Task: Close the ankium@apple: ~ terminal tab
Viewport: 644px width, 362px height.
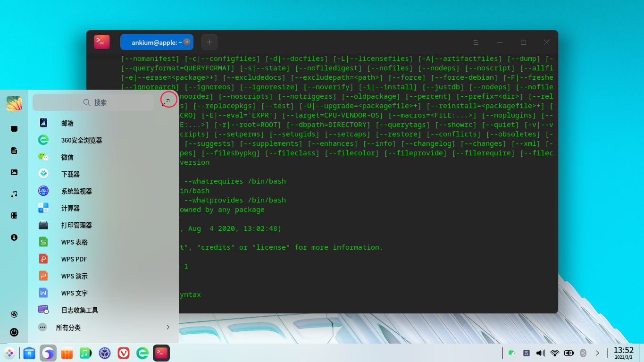Action: pyautogui.click(x=187, y=42)
